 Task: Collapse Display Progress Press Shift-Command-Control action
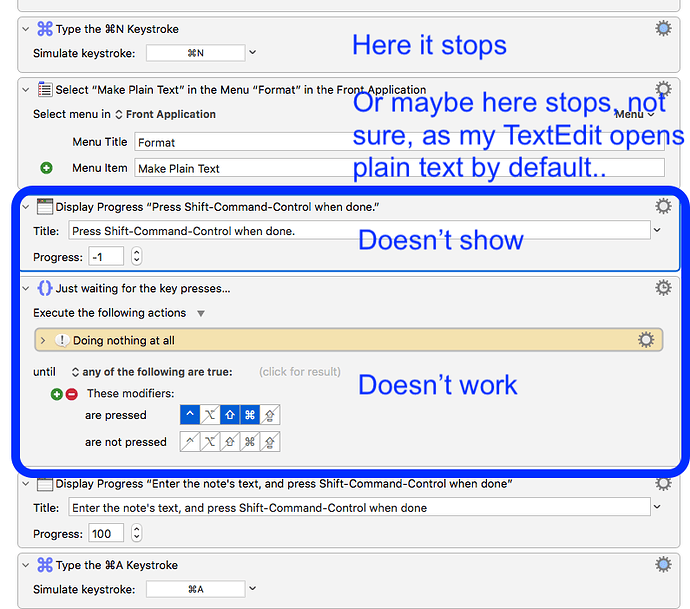(x=26, y=207)
